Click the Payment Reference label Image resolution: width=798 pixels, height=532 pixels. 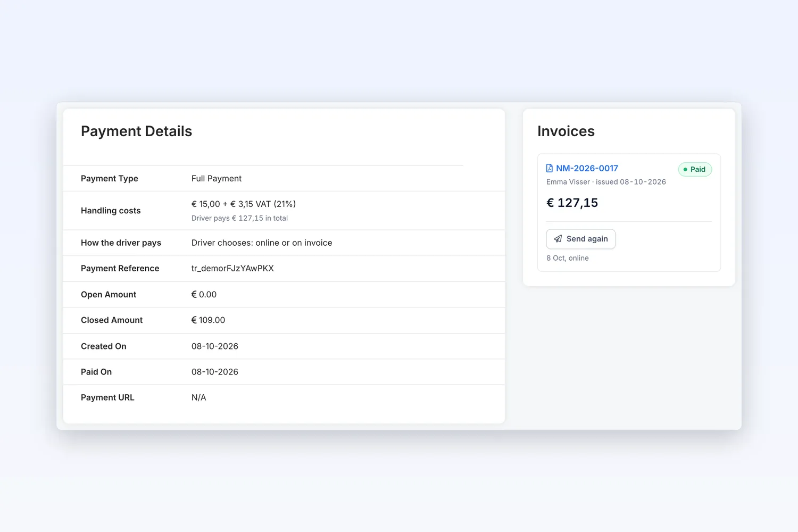120,269
